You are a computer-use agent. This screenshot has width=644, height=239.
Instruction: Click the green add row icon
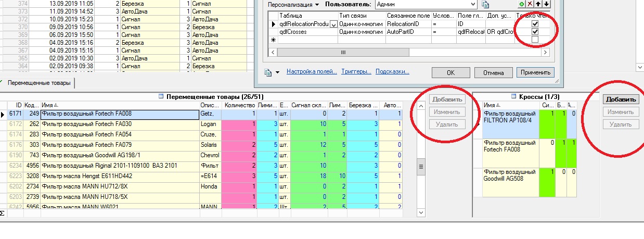[522, 5]
